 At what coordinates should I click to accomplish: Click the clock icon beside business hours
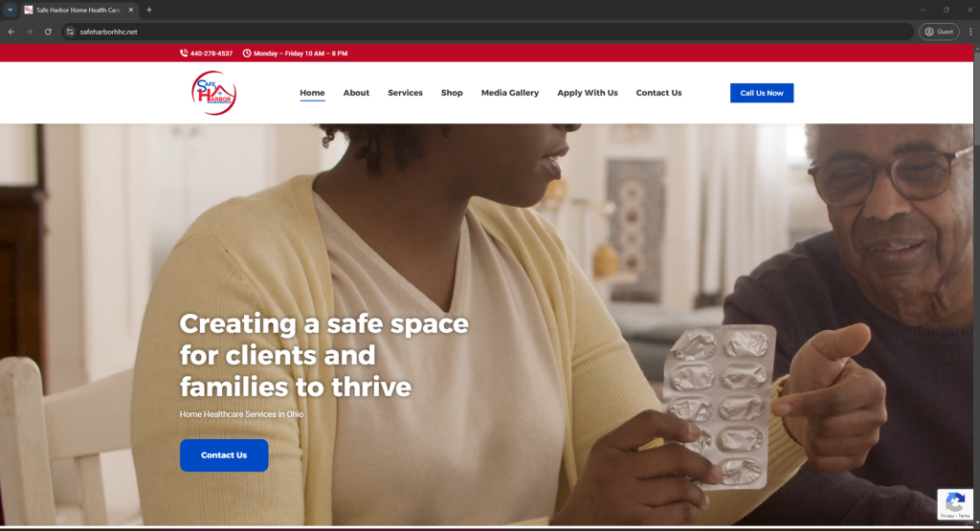pyautogui.click(x=247, y=54)
